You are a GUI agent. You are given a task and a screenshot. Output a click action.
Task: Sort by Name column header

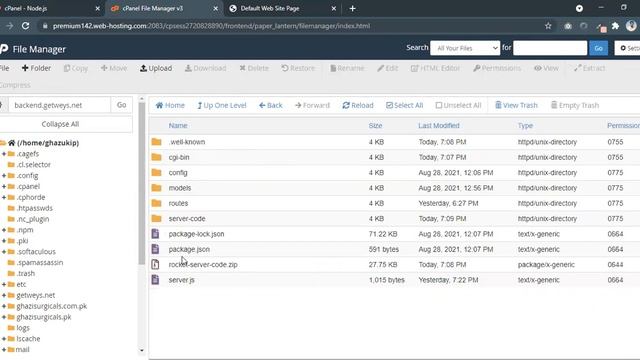coord(178,126)
